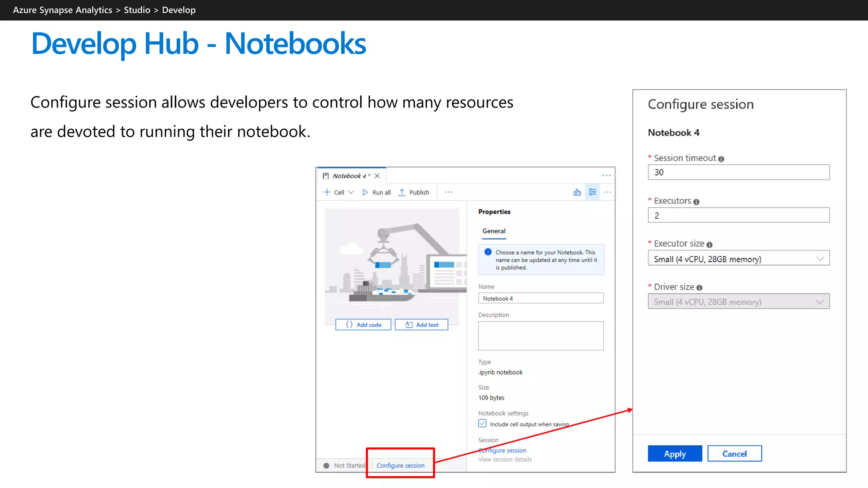868x488 pixels.
Task: Click the Driver size info icon
Action: point(699,288)
